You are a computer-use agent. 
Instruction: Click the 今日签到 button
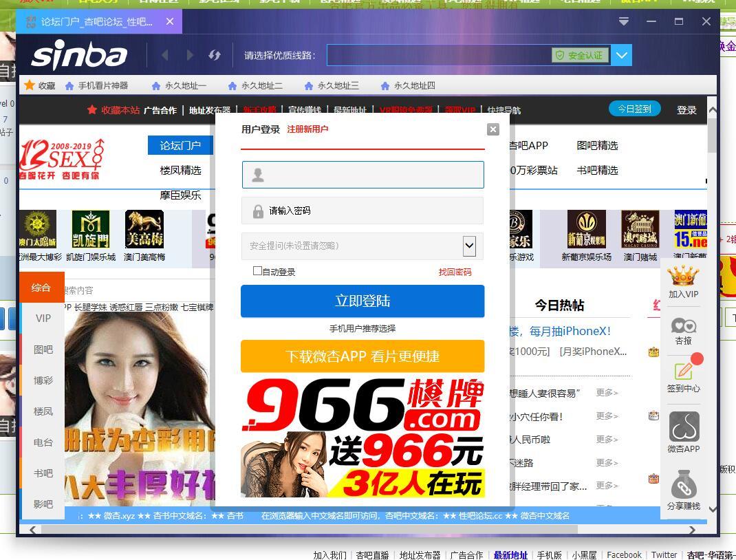pos(634,108)
